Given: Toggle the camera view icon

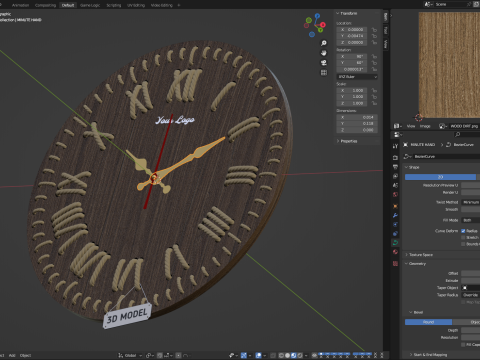Looking at the screenshot, I should (323, 63).
